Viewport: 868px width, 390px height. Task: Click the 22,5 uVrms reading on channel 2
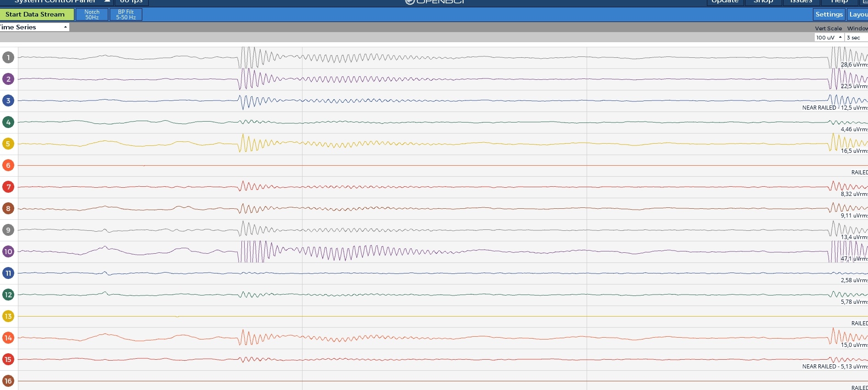[x=854, y=86]
